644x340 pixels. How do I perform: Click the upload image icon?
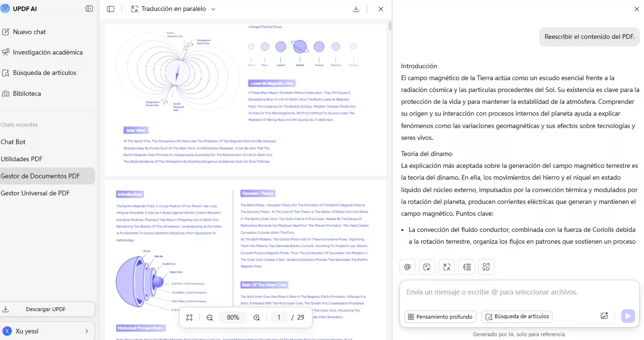[604, 316]
